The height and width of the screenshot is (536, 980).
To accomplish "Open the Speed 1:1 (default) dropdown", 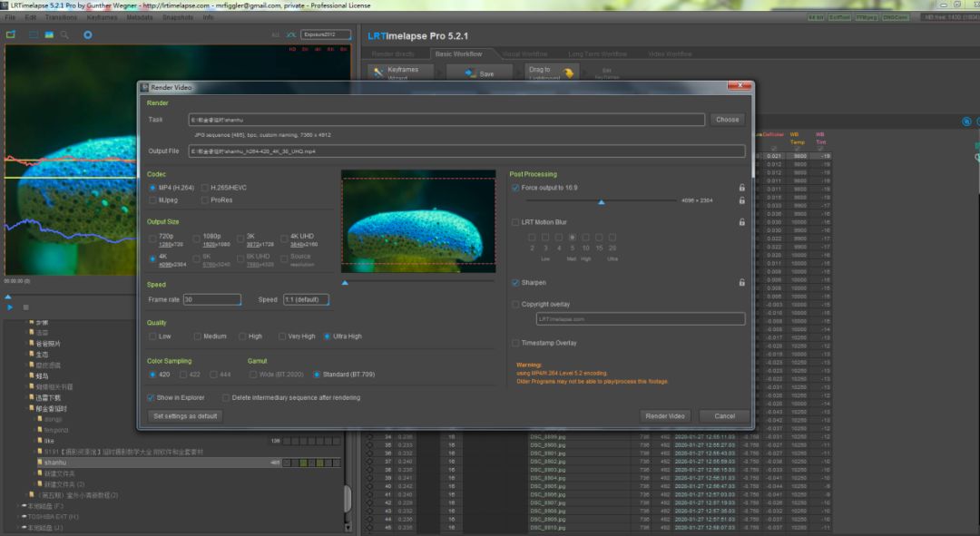I will [307, 300].
